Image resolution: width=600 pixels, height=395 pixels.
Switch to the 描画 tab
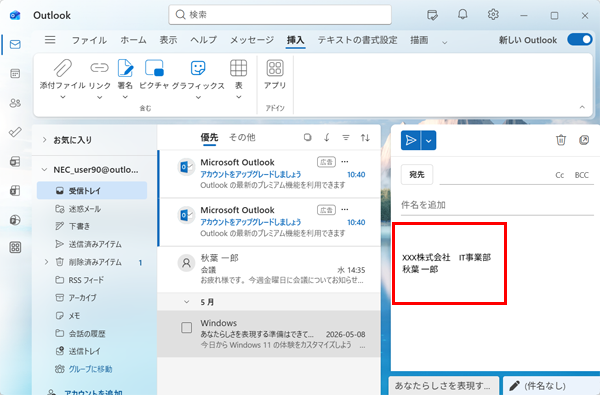(x=419, y=40)
